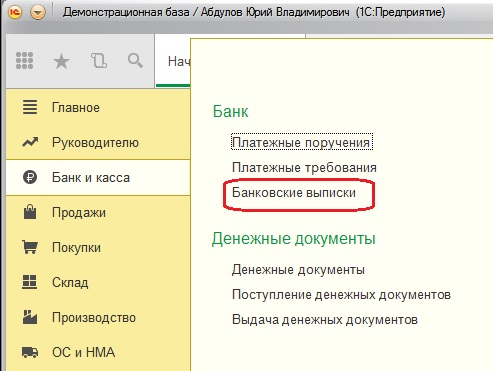This screenshot has width=493, height=371.
Task: Open Favorites star icon
Action: (x=61, y=61)
